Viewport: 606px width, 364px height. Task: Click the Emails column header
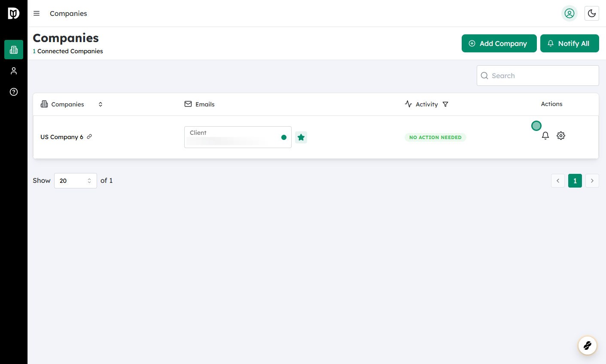tap(199, 104)
